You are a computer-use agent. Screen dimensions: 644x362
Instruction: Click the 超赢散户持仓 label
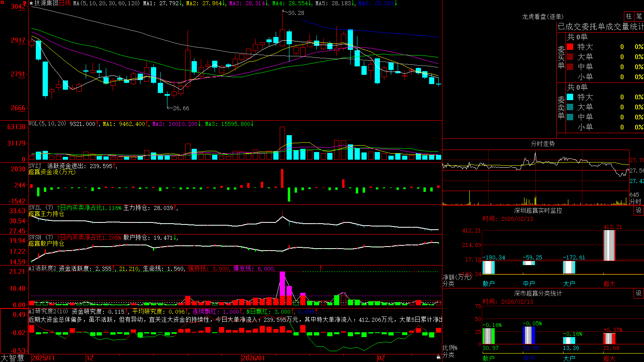click(46, 243)
